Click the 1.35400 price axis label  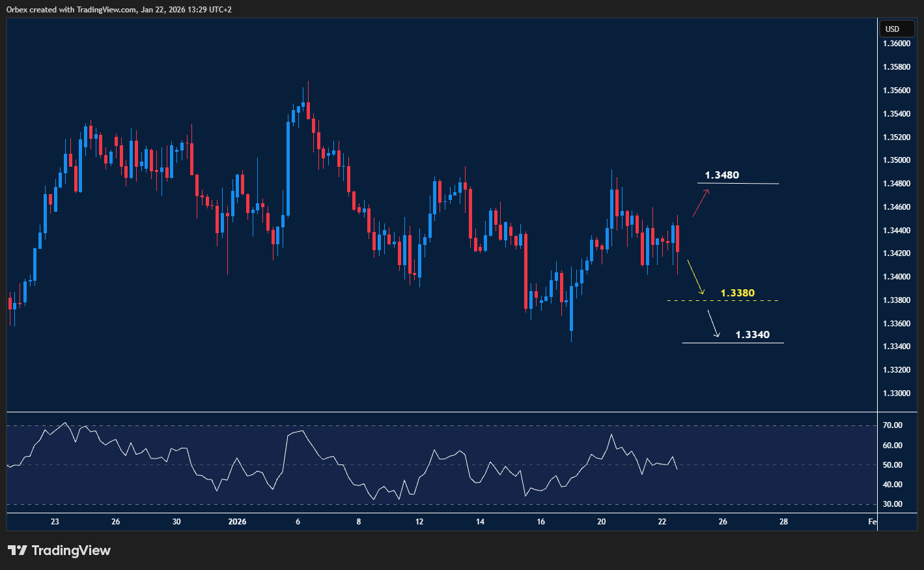(x=897, y=114)
